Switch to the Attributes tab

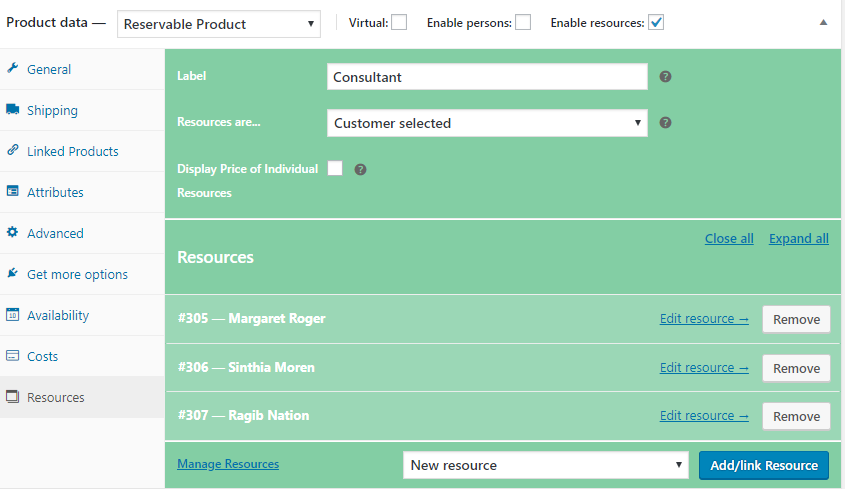[x=55, y=192]
